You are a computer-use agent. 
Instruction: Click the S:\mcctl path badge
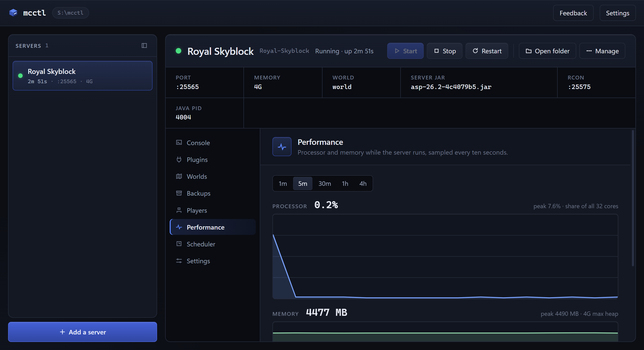point(70,13)
